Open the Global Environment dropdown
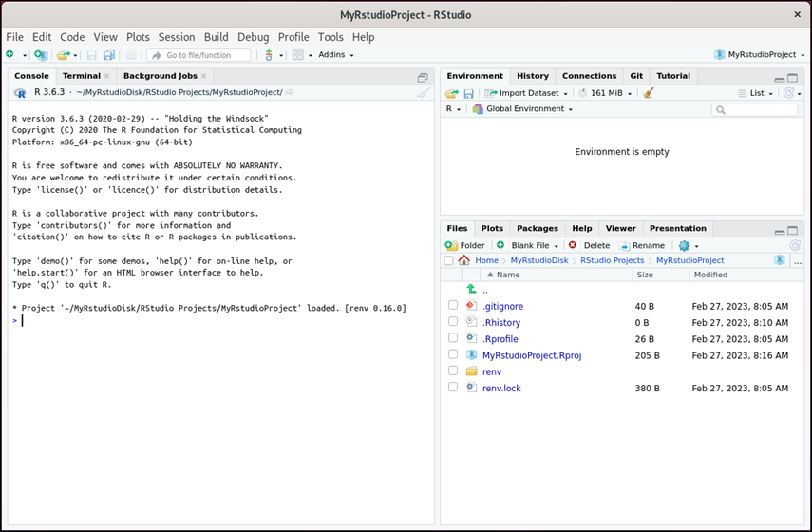This screenshot has height=532, width=812. [x=522, y=109]
